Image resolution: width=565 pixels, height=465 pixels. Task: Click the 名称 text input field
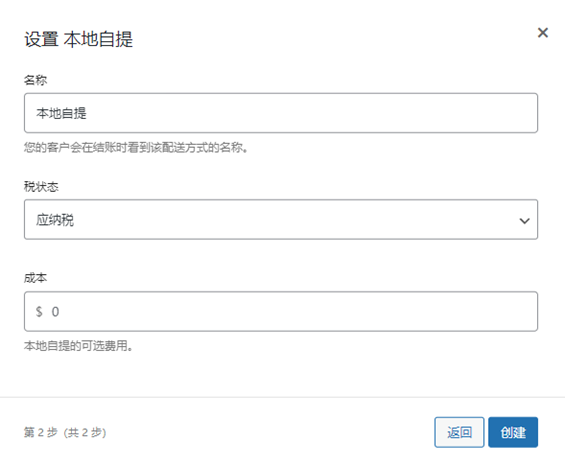(x=281, y=113)
